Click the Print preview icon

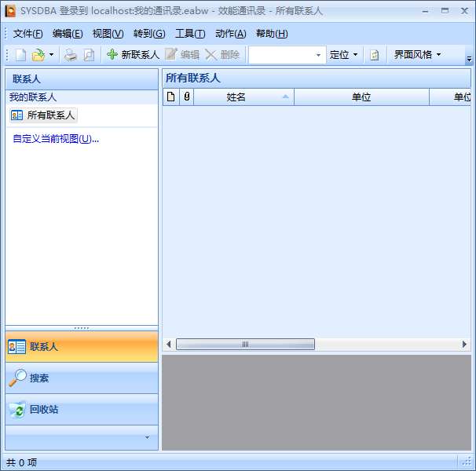89,55
